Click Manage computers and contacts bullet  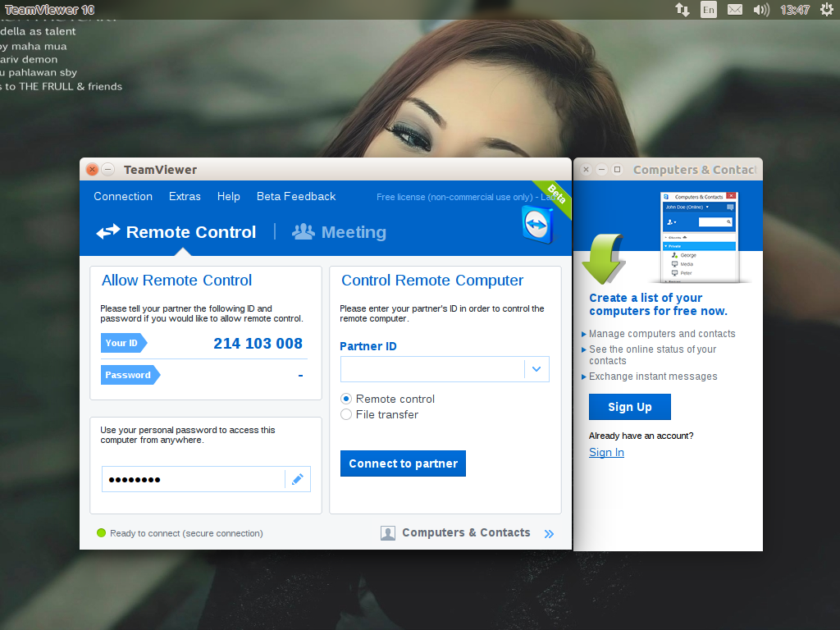click(x=662, y=334)
